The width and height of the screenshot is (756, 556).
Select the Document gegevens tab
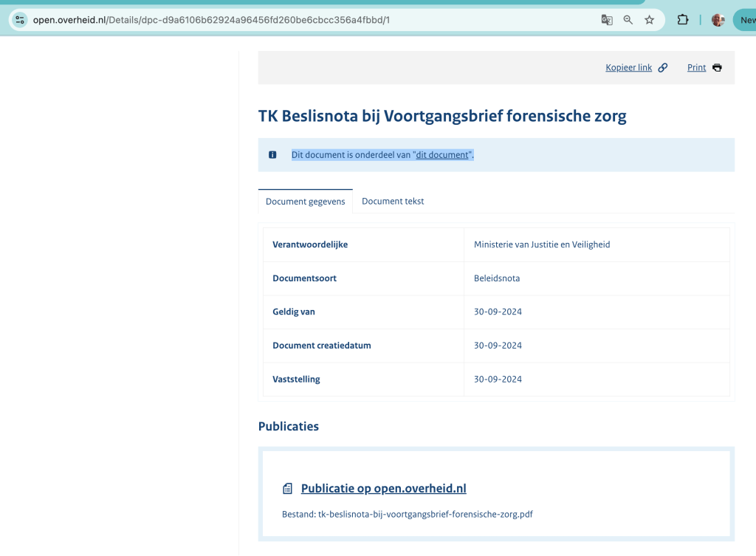click(x=305, y=202)
